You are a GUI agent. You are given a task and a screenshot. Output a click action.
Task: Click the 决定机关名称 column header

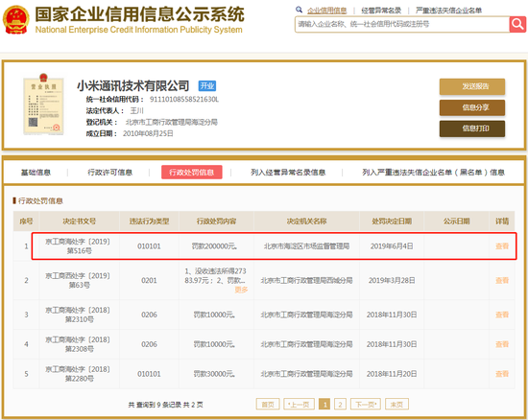tap(306, 222)
